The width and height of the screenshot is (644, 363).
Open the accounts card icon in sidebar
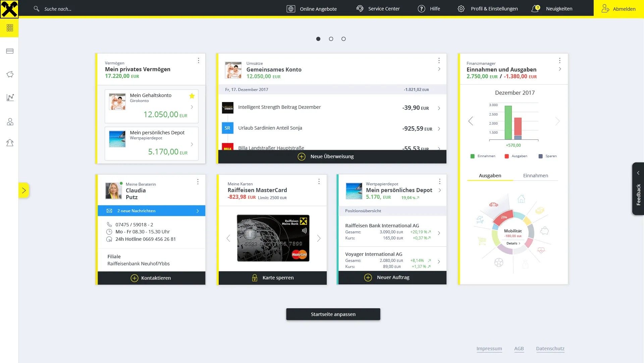(10, 51)
